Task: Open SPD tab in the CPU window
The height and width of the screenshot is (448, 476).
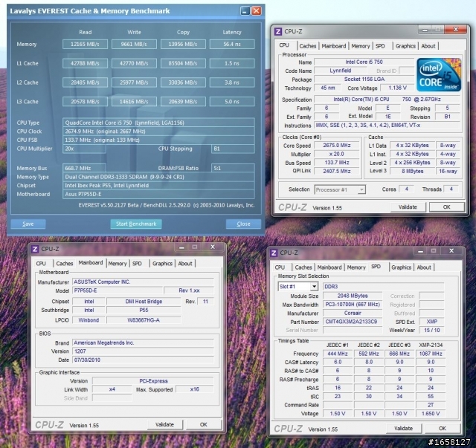Action: point(380,46)
